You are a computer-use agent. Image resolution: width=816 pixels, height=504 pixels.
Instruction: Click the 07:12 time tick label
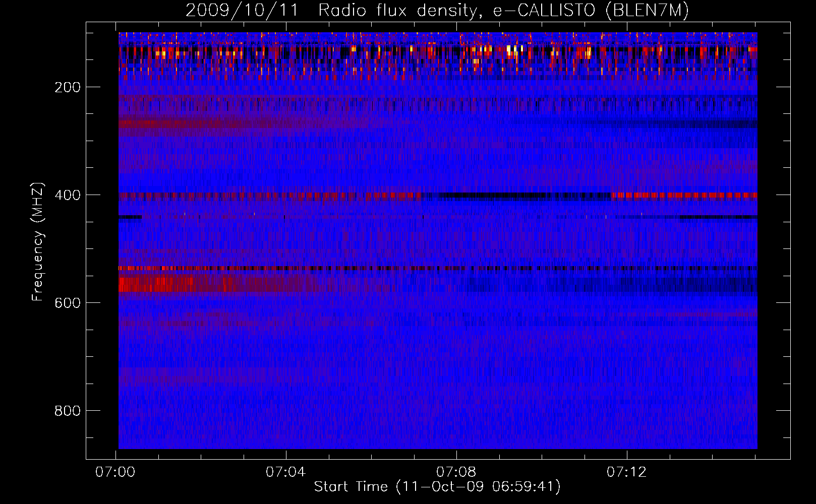[x=626, y=472]
